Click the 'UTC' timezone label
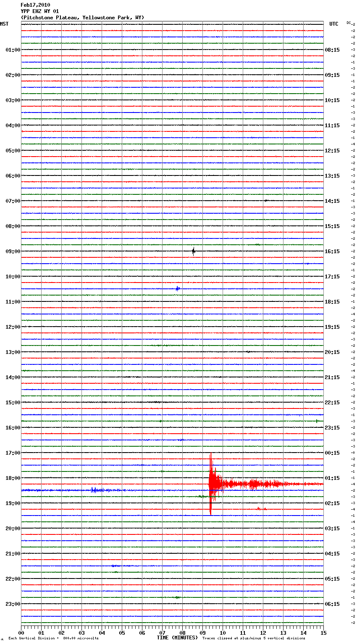 click(x=333, y=24)
